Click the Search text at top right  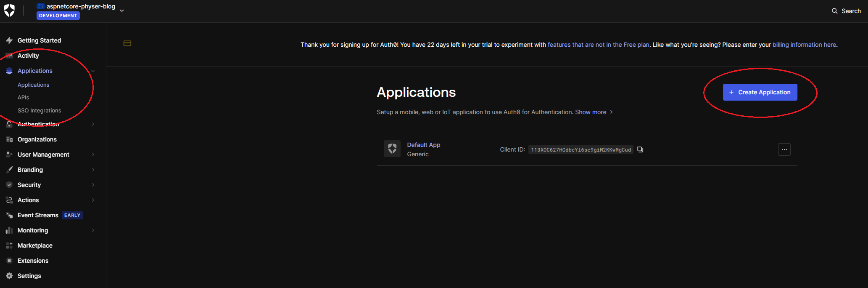[x=851, y=11]
